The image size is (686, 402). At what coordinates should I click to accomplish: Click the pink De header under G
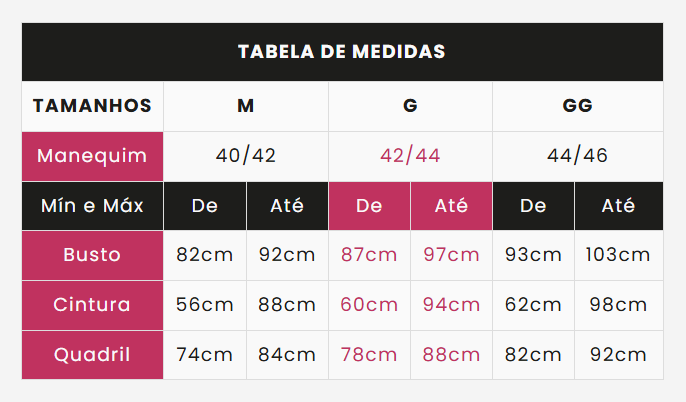369,206
